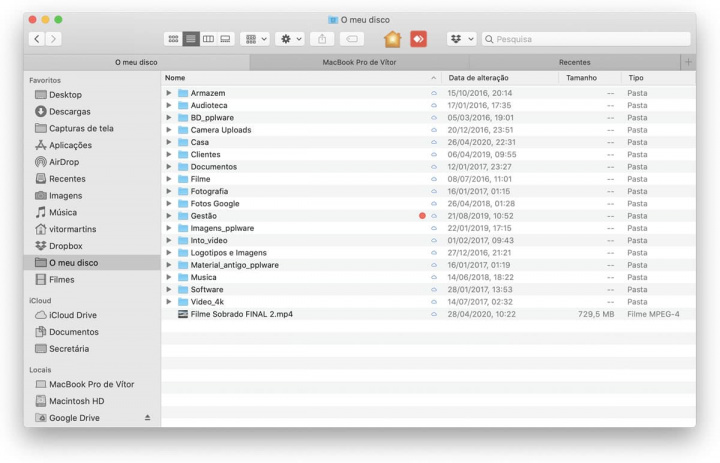Click the Pesquisa search field
This screenshot has height=463, width=720.
pyautogui.click(x=590, y=39)
